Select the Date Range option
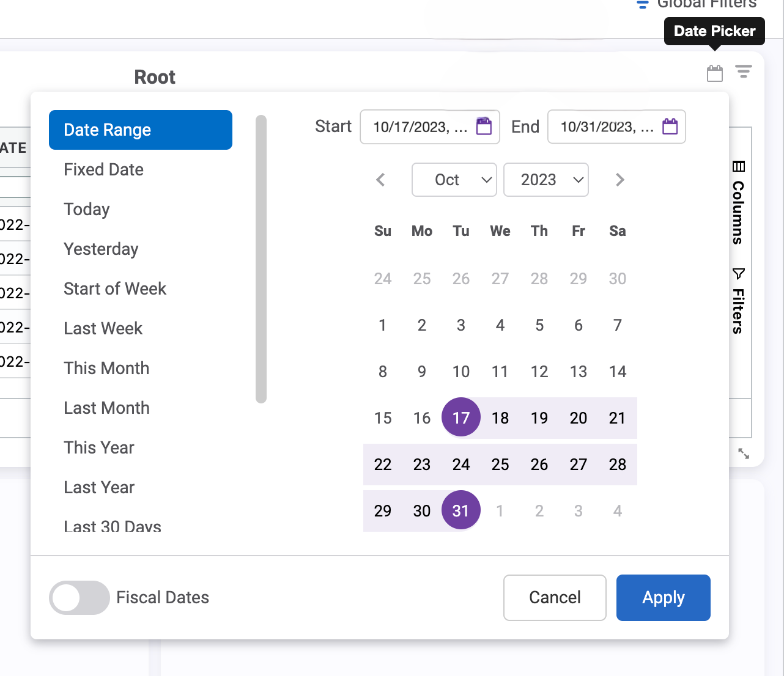 point(140,130)
